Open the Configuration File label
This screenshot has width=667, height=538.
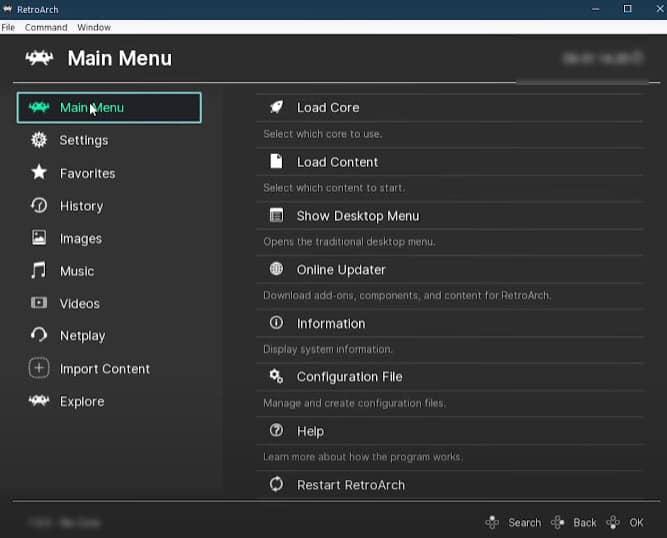pyautogui.click(x=350, y=377)
